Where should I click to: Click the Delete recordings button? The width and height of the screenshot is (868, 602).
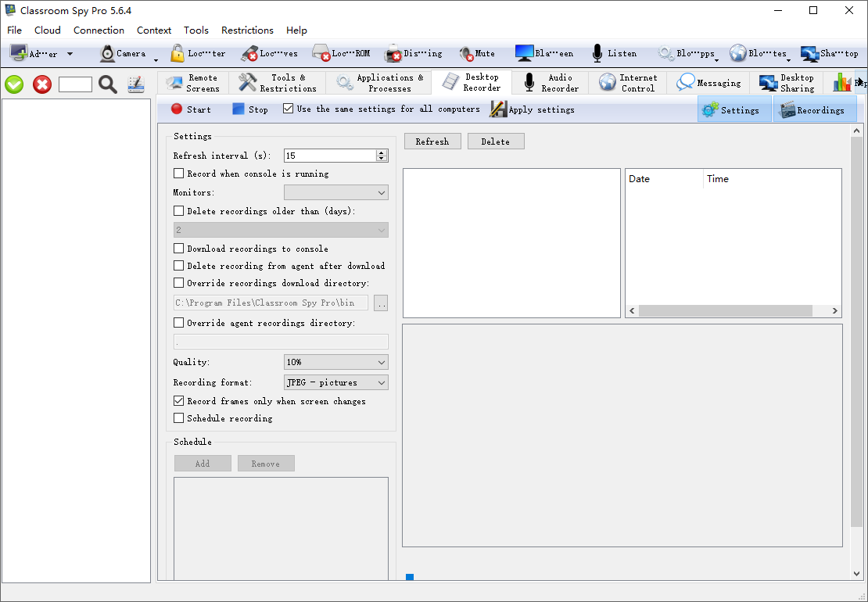495,142
